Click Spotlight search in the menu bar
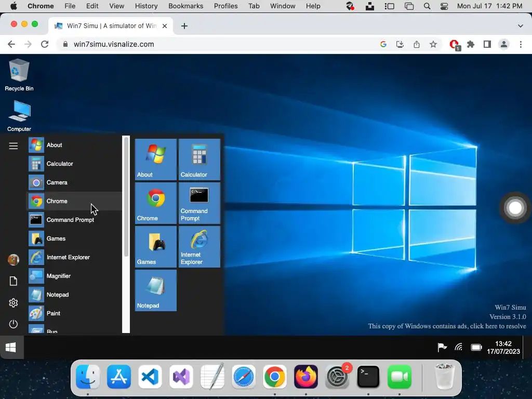 [427, 6]
